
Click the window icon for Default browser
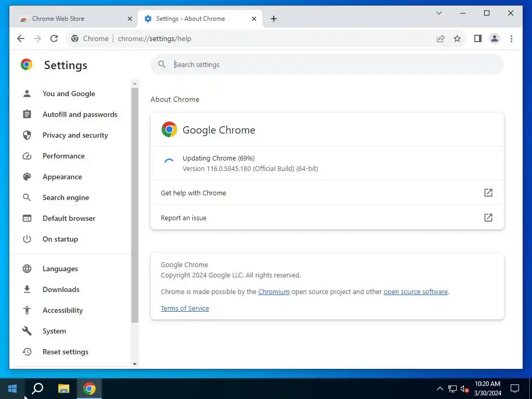pos(27,218)
